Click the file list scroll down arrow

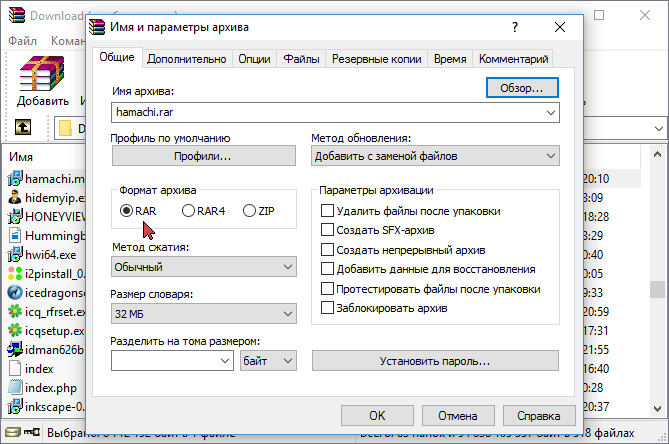tap(657, 409)
